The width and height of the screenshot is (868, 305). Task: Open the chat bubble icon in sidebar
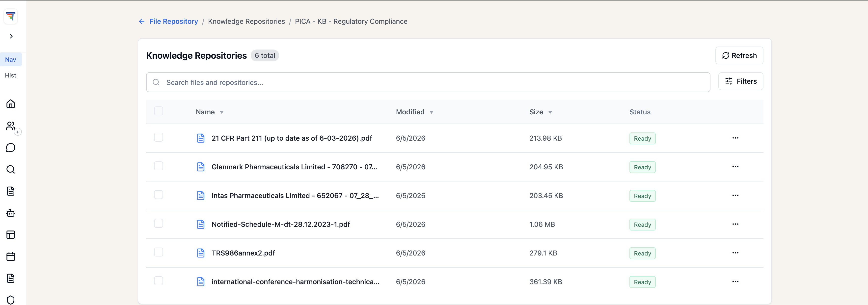11,148
